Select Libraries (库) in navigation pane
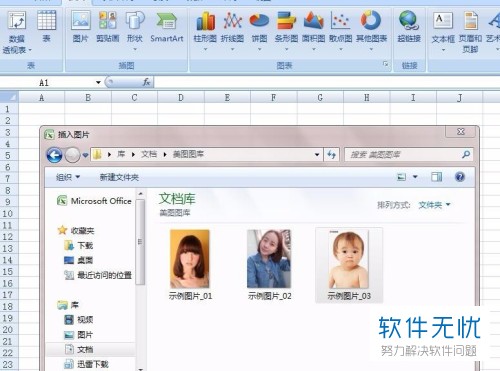 tap(68, 305)
